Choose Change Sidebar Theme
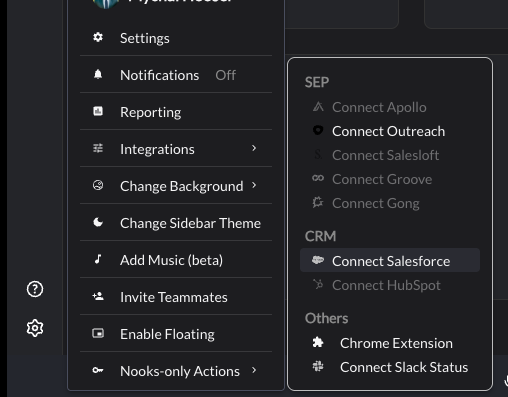 pyautogui.click(x=176, y=223)
